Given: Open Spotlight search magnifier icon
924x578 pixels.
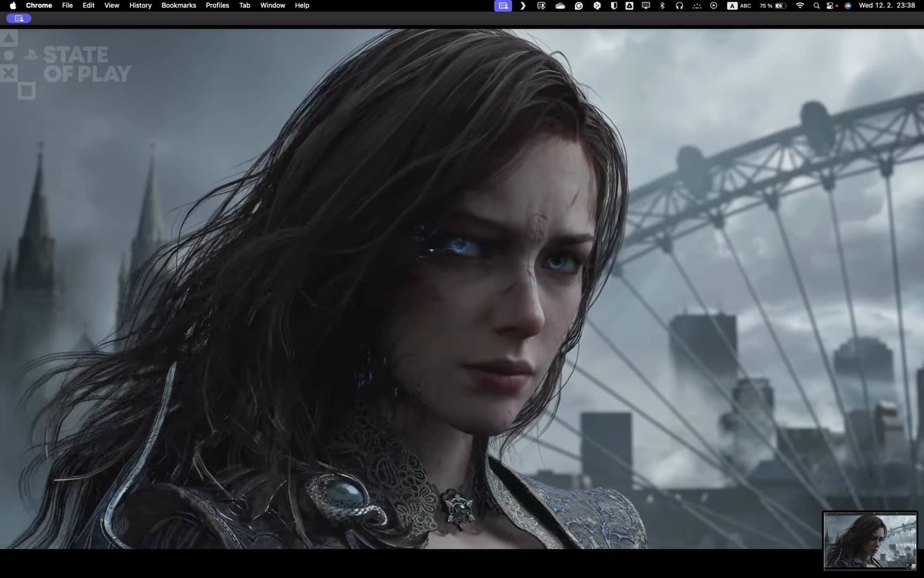Looking at the screenshot, I should pyautogui.click(x=817, y=5).
